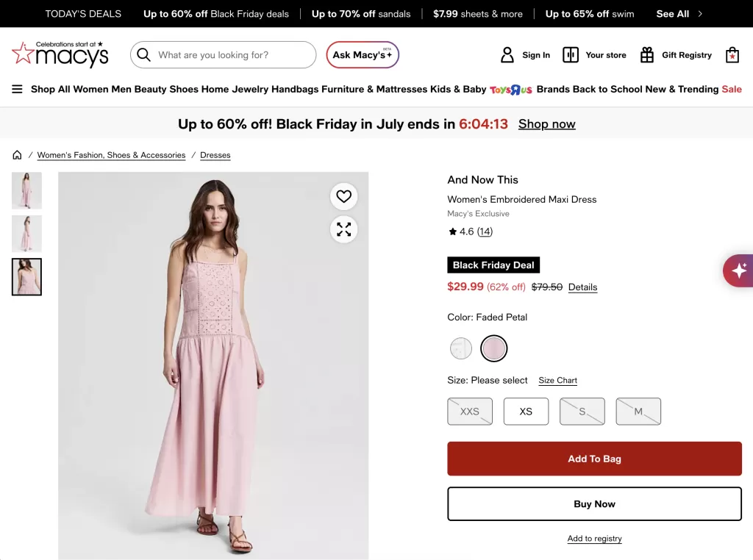Expand See All today's deals arrow
The image size is (753, 560).
[700, 14]
